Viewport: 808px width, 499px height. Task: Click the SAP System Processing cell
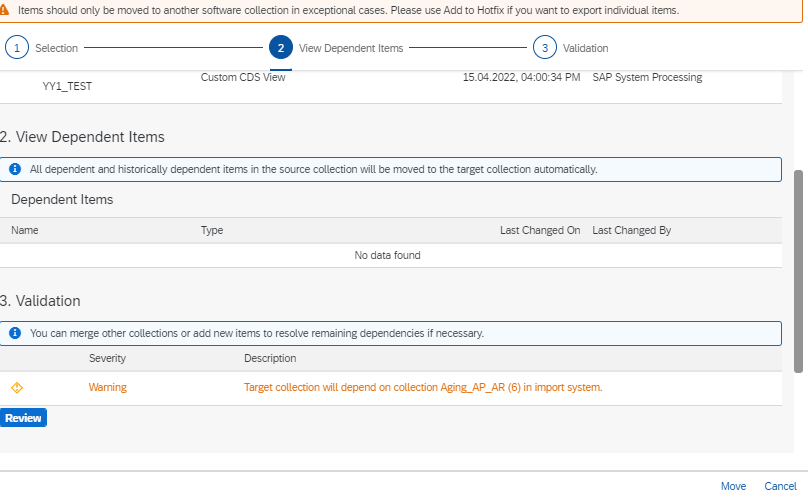pyautogui.click(x=647, y=77)
